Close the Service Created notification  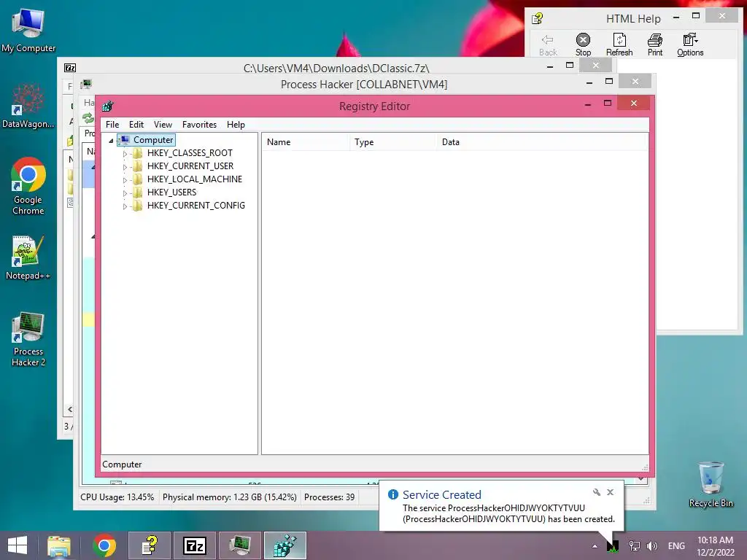pos(611,492)
